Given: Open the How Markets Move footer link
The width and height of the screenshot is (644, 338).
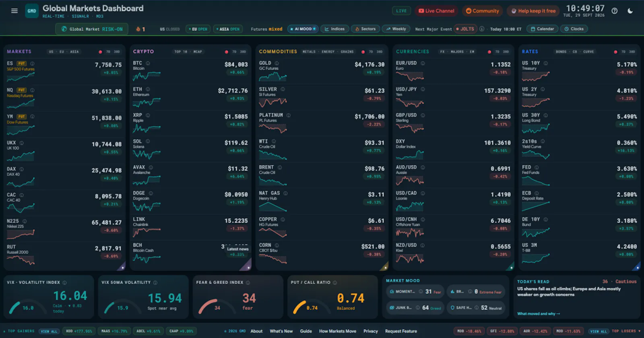Looking at the screenshot, I should 338,331.
